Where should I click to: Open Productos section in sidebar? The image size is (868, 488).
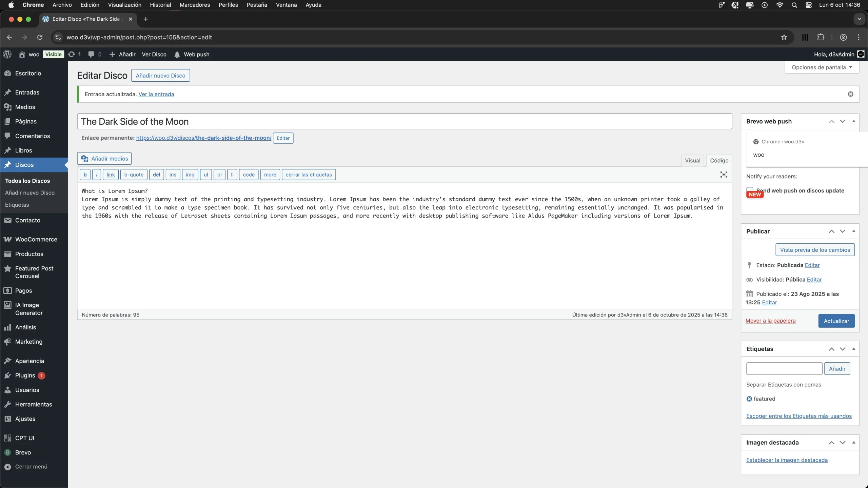pos(29,254)
